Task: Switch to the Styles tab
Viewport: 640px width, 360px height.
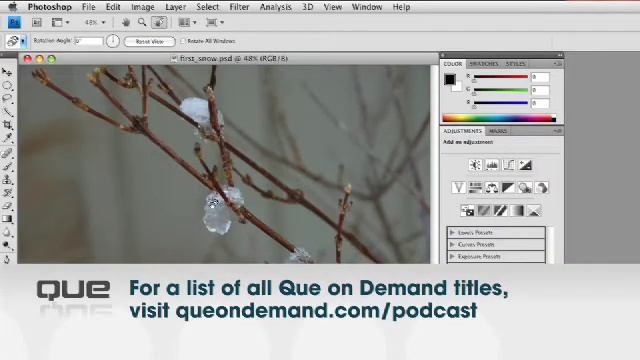Action: (515, 64)
